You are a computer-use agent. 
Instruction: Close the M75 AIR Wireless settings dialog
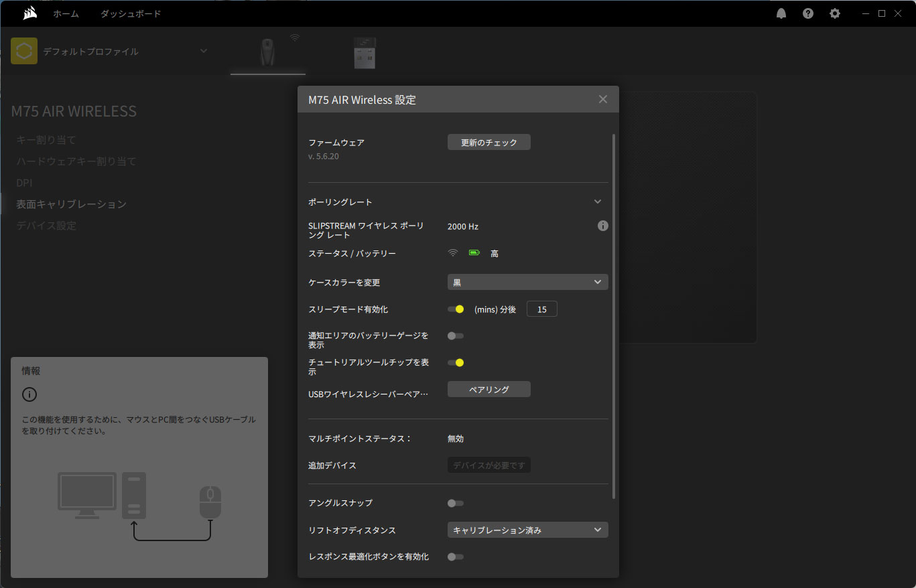(x=602, y=99)
